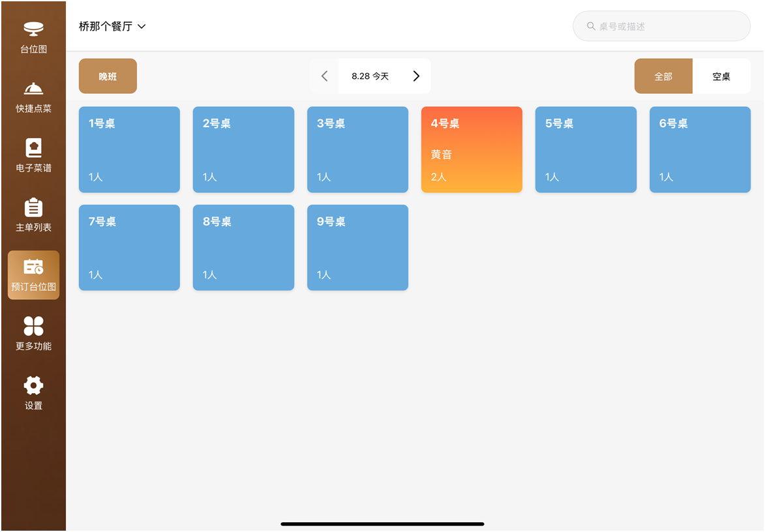Click the 桌号或描述 search field
The height and width of the screenshot is (532, 765).
[x=668, y=27]
